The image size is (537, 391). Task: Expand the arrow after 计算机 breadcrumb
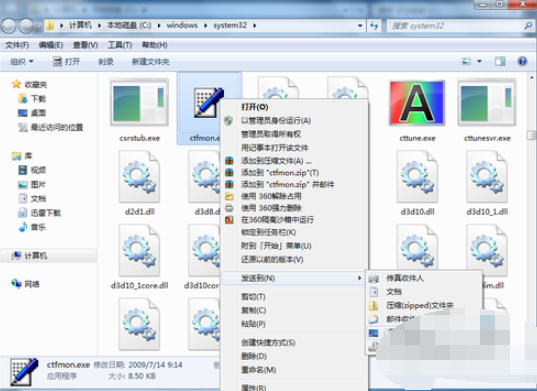(99, 26)
